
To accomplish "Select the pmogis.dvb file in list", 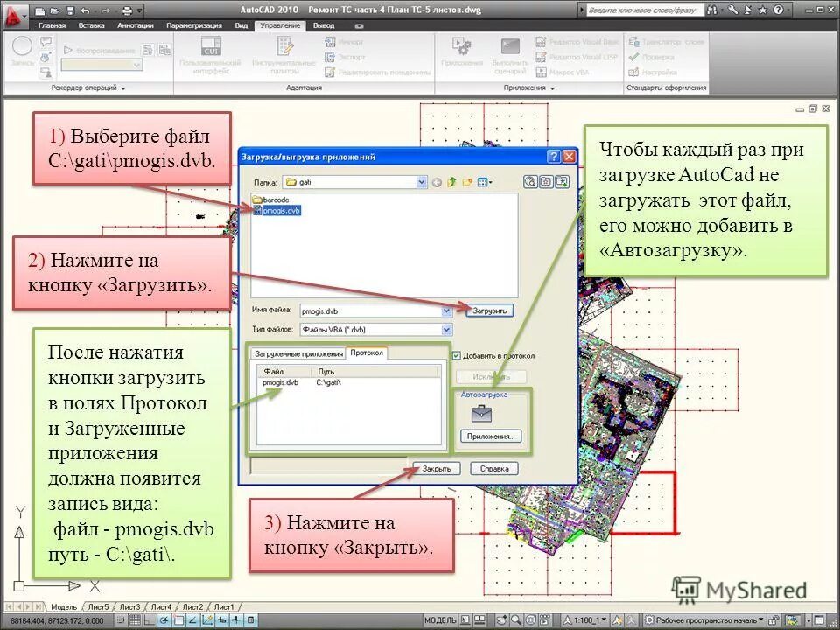I will coord(276,211).
